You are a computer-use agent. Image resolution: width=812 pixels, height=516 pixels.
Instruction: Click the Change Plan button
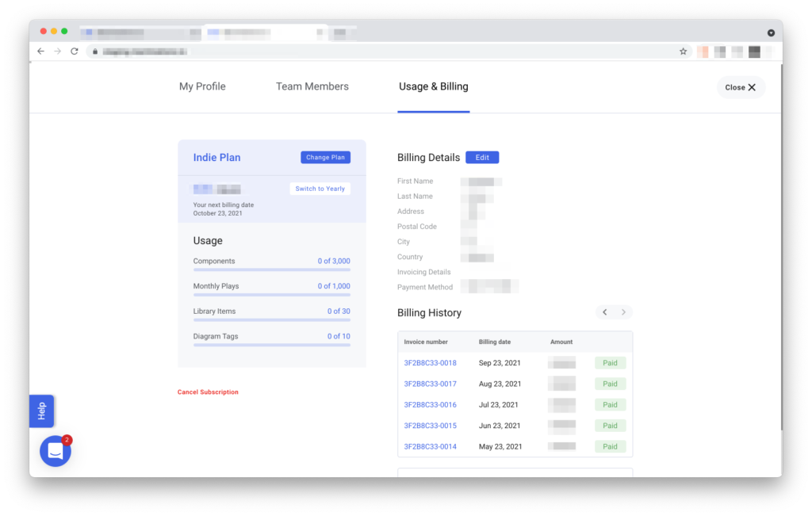325,157
